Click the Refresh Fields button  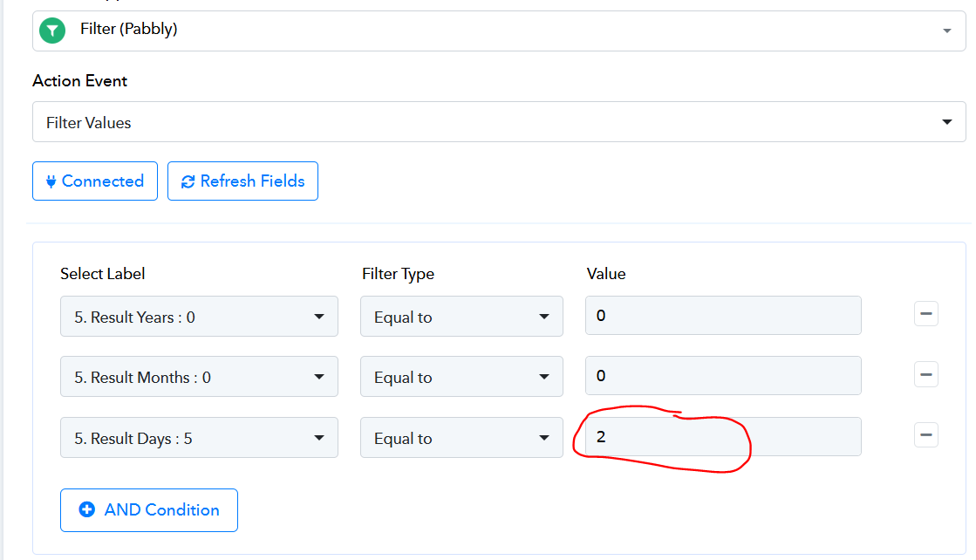[242, 181]
